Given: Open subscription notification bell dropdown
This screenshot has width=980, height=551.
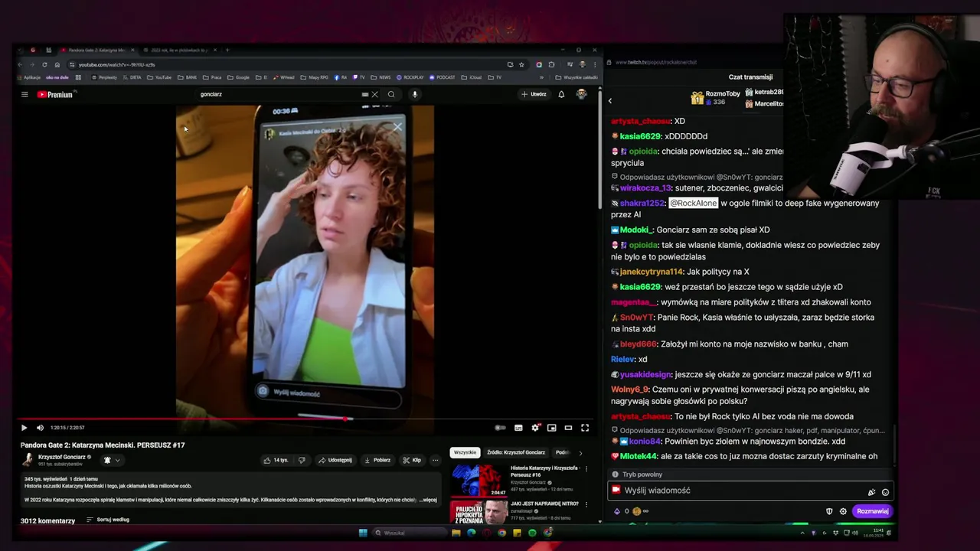Looking at the screenshot, I should point(112,460).
